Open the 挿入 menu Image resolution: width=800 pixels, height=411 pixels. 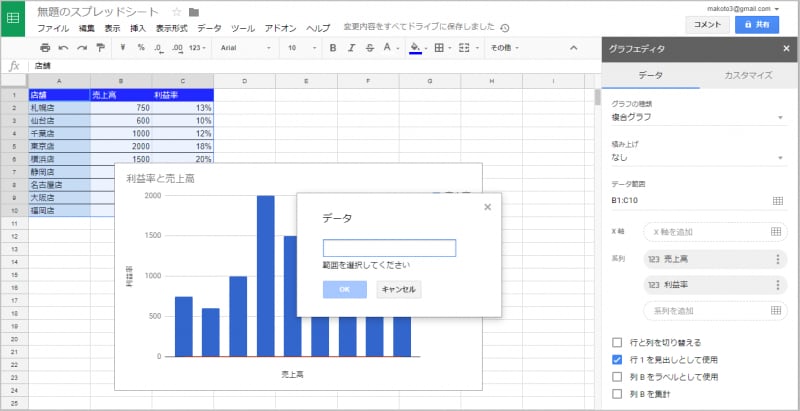138,29
